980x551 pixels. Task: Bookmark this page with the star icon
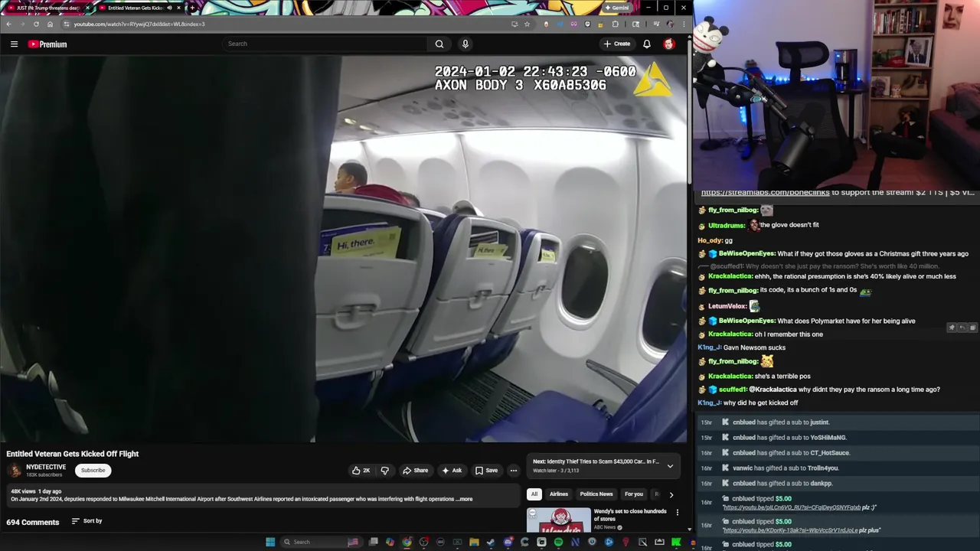tap(527, 24)
